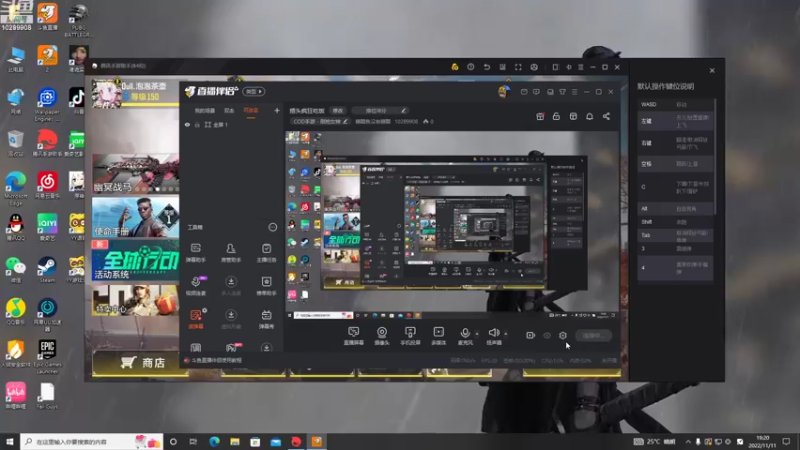This screenshot has height=450, width=800.
Task: Switch to the middle scene tab
Action: (x=229, y=110)
